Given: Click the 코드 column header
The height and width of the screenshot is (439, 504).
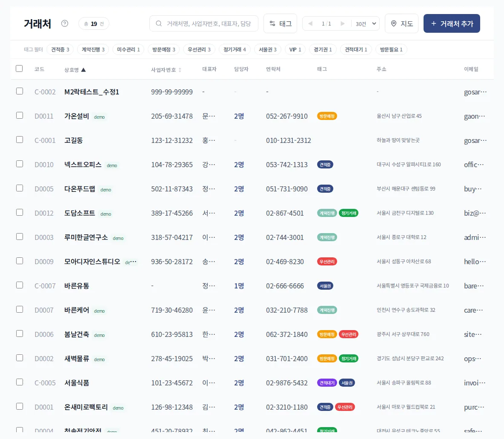Looking at the screenshot, I should tap(39, 69).
